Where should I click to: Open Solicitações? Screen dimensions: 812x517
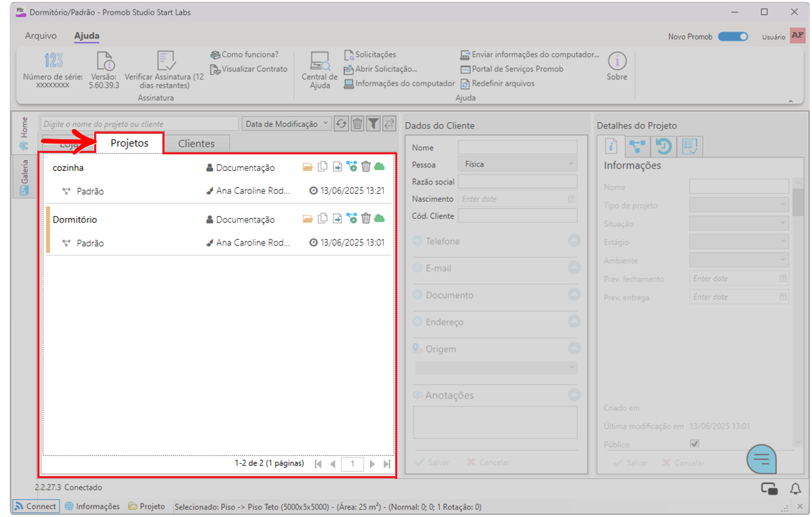click(x=370, y=55)
